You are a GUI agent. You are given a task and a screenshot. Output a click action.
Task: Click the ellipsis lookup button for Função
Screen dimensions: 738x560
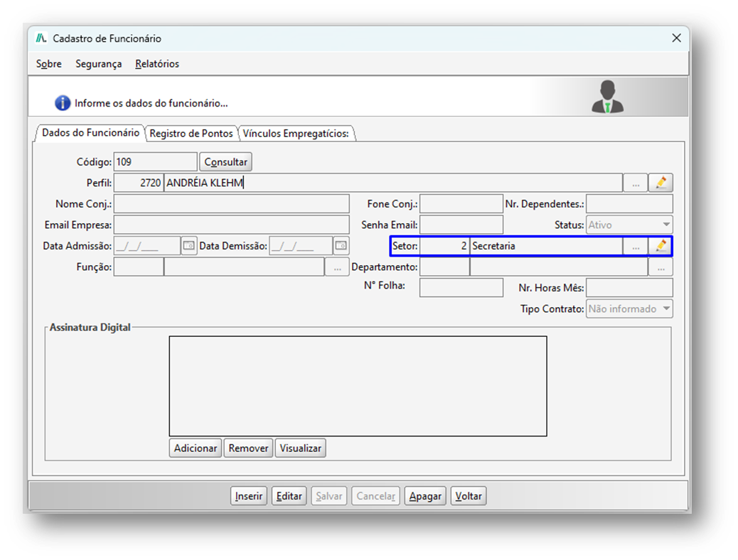point(337,266)
